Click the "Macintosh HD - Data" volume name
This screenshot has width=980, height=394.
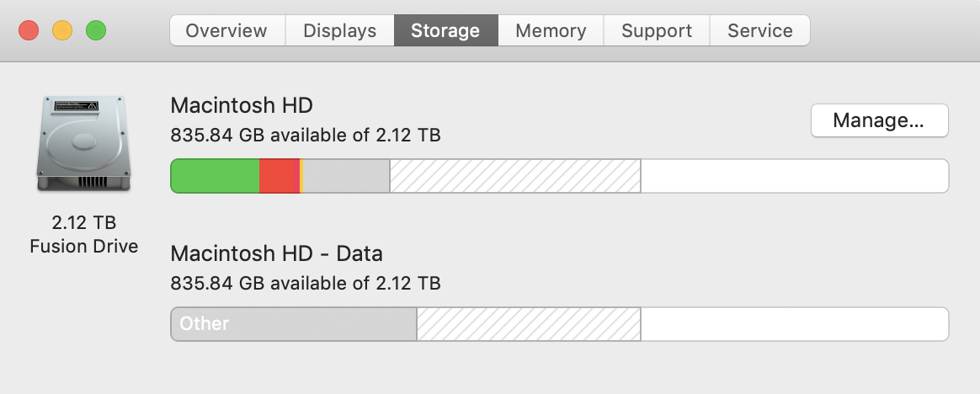[x=276, y=253]
